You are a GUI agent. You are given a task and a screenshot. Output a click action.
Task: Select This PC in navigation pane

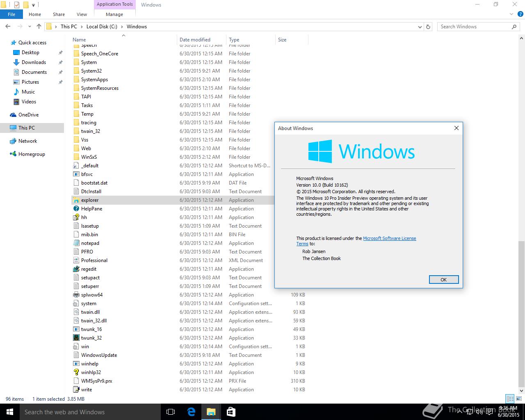[x=32, y=128]
